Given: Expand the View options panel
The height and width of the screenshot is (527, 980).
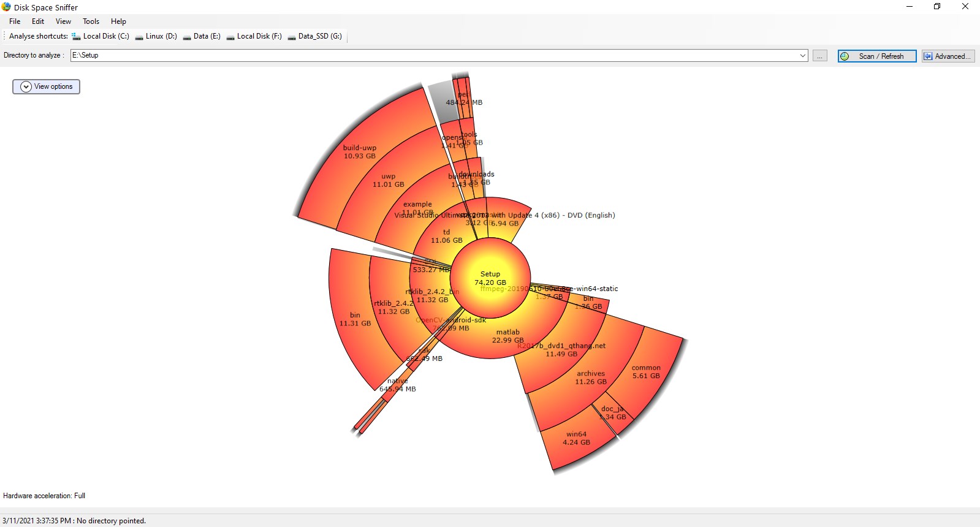Looking at the screenshot, I should pos(46,86).
